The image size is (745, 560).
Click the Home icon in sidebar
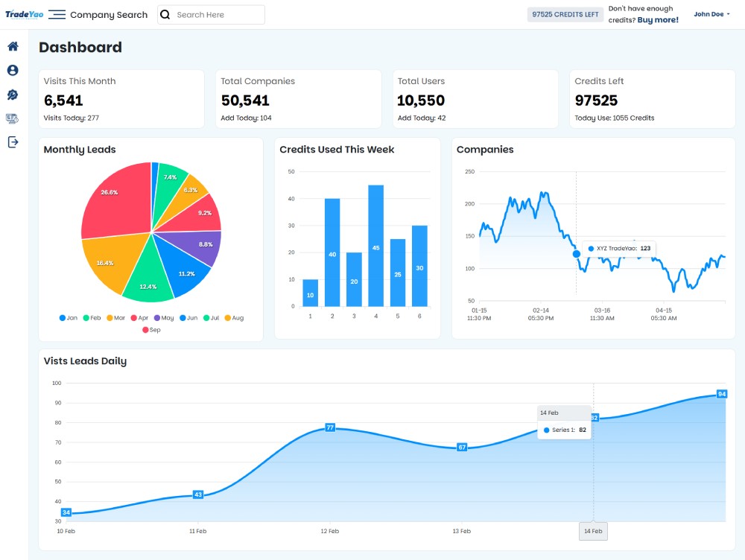pyautogui.click(x=13, y=46)
